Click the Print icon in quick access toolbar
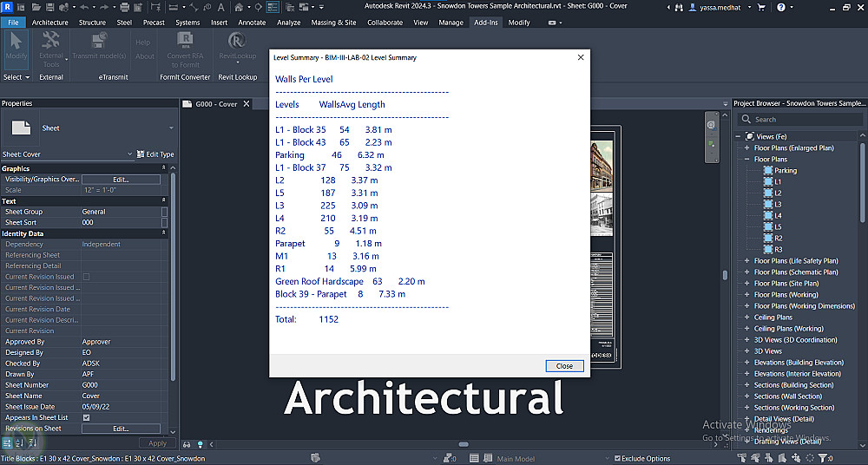The height and width of the screenshot is (465, 868). [x=124, y=7]
